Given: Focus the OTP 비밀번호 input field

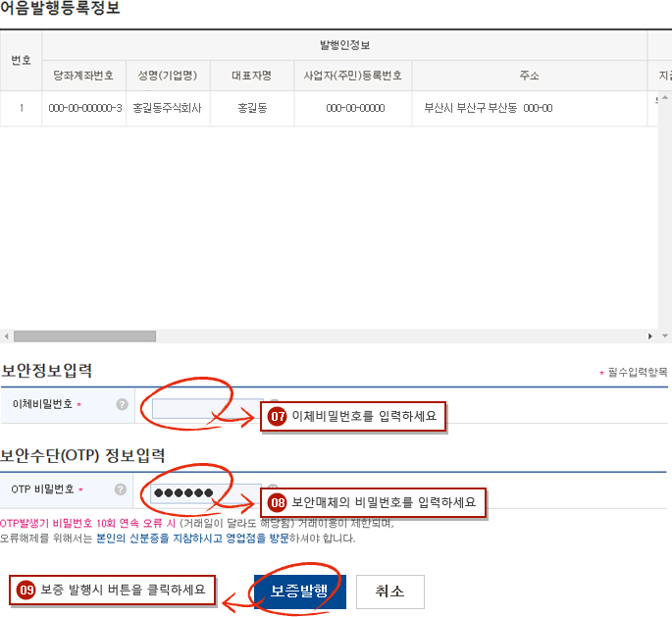Looking at the screenshot, I should click(x=206, y=492).
